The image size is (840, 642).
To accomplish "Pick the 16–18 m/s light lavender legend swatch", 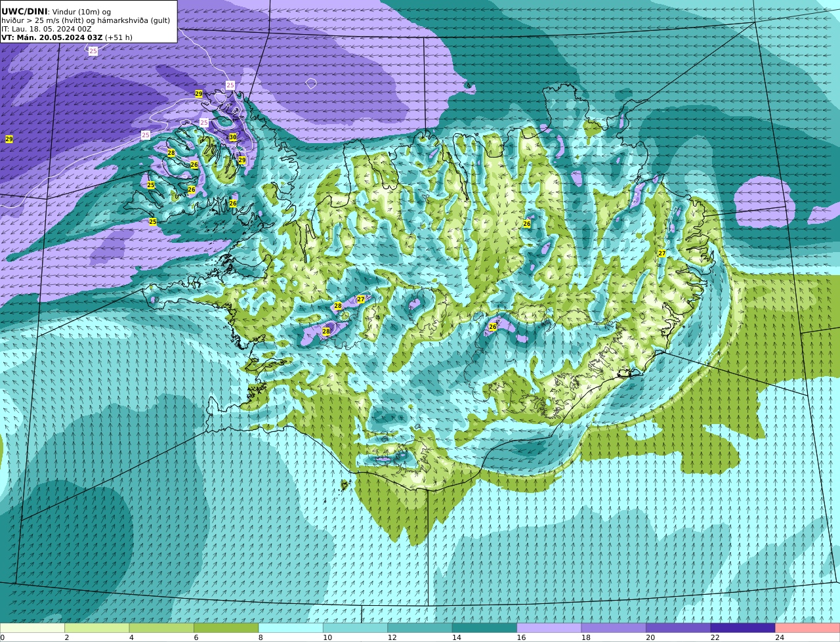I will pos(549,628).
